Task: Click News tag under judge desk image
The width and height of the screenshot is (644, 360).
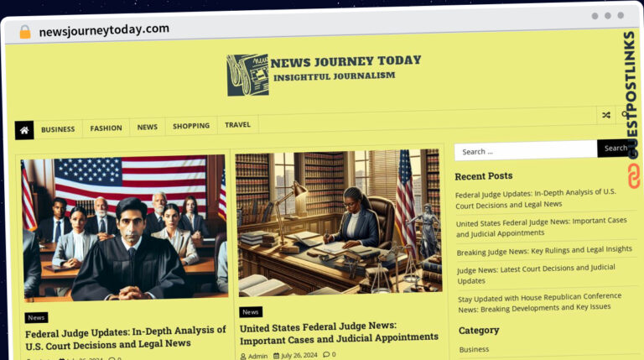Action: 251,312
